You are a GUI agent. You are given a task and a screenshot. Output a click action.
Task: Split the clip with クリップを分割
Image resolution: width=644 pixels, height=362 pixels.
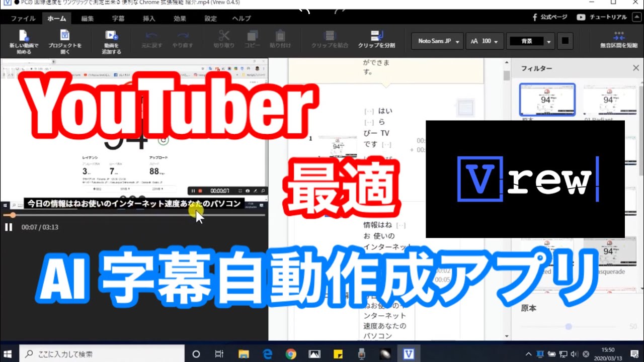pyautogui.click(x=376, y=39)
